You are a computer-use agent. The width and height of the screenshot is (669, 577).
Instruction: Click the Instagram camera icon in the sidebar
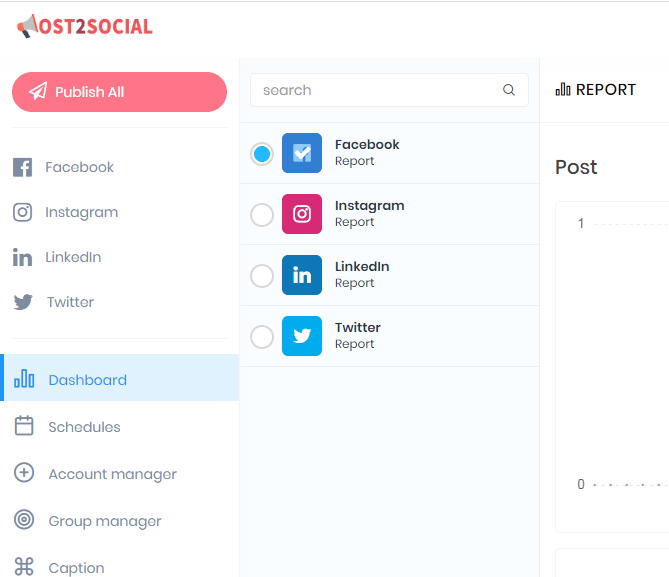coord(23,212)
